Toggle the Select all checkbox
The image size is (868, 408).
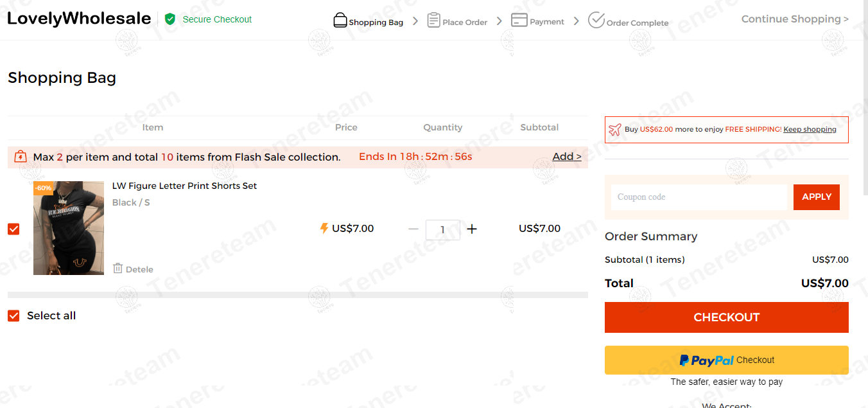[x=13, y=315]
